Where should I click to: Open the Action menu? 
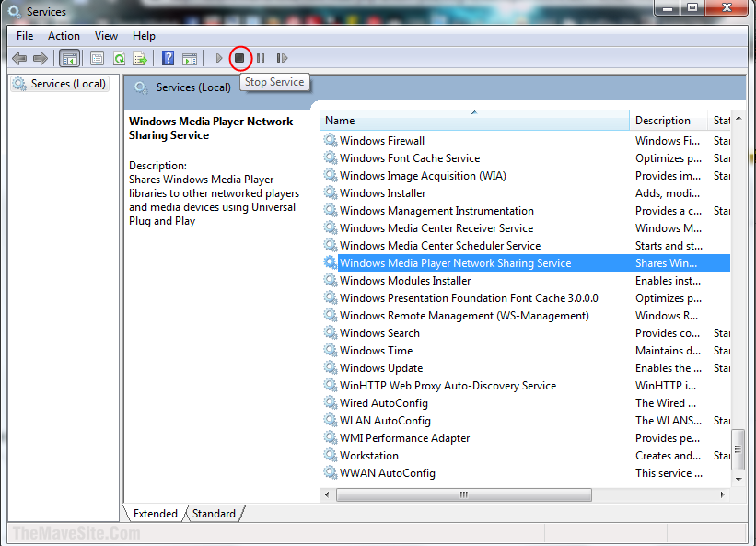(64, 36)
